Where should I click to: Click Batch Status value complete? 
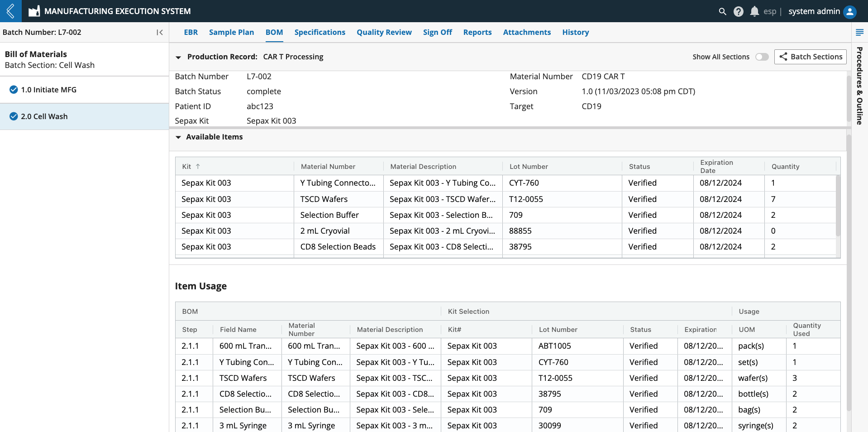tap(264, 91)
